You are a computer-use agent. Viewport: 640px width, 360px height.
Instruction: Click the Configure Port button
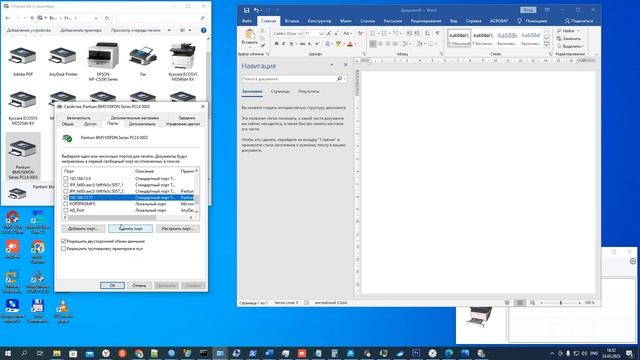[x=178, y=229]
